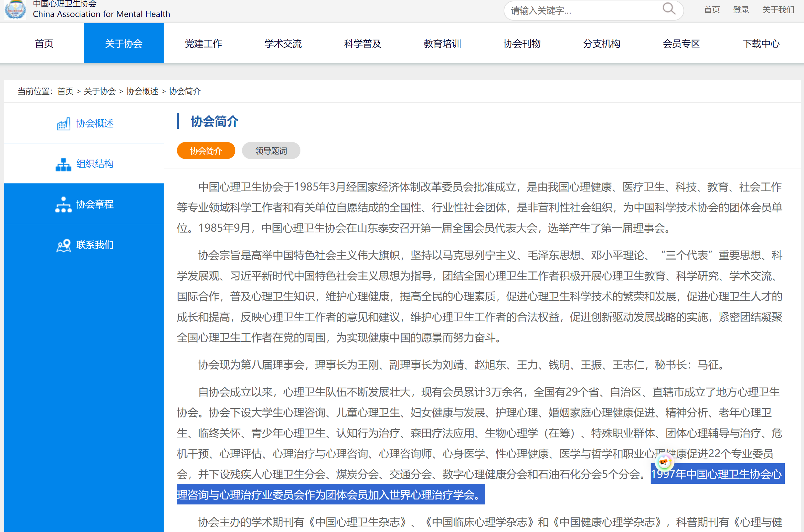Screen dimensions: 804x532
Task: Select 科学普及 in the navigation bar
Action: 362,43
